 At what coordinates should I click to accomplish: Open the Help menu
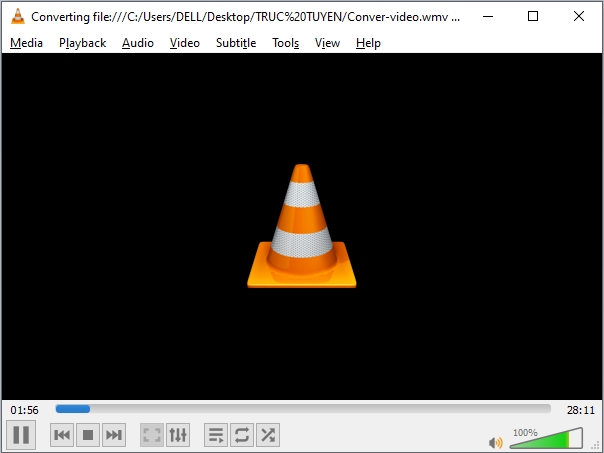coord(368,43)
